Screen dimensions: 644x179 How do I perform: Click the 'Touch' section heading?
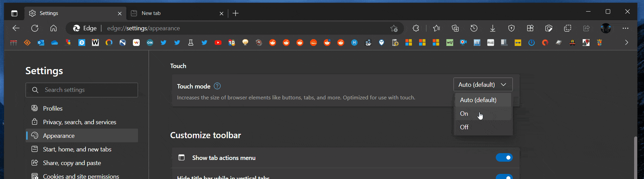178,66
